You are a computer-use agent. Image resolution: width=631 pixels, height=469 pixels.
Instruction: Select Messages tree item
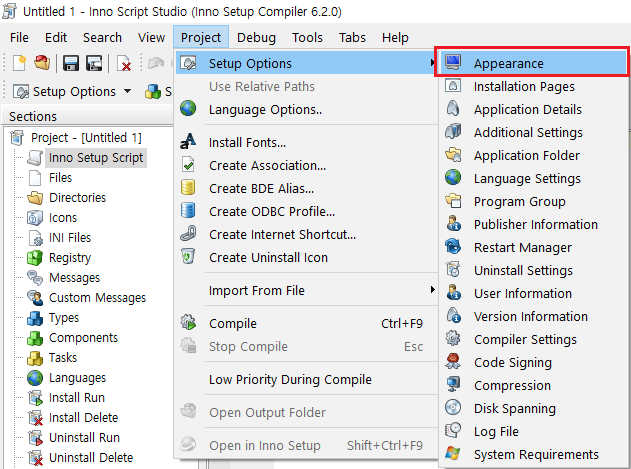[x=74, y=278]
